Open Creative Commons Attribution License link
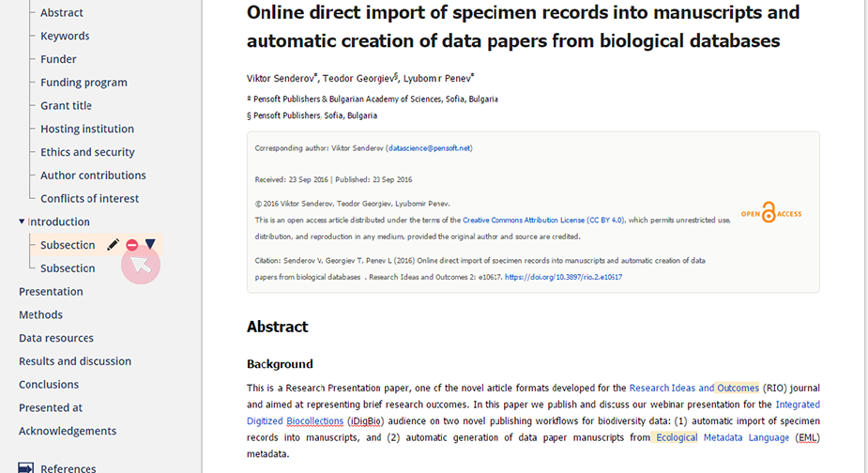 [543, 220]
